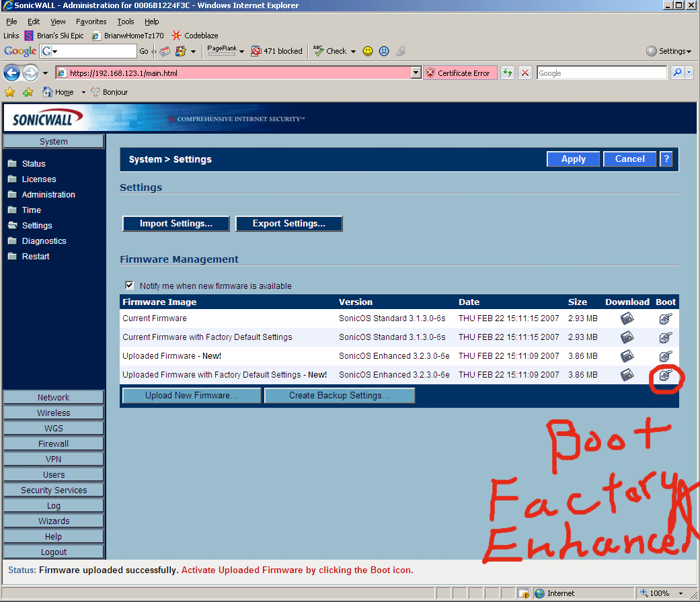Click the Google toolbar search input

(88, 51)
